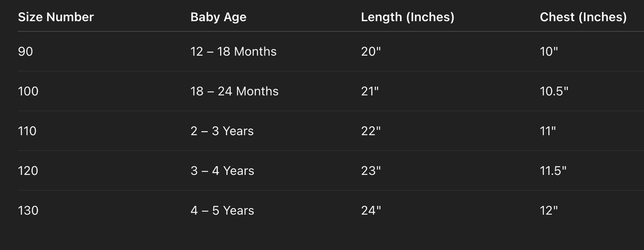The width and height of the screenshot is (644, 250).
Task: Select the size 130 cell
Action: click(x=28, y=210)
